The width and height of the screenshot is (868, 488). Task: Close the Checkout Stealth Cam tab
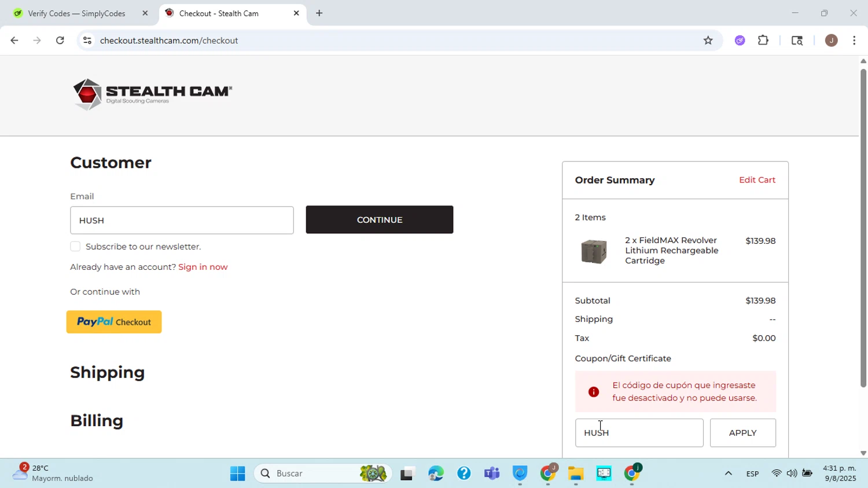(296, 13)
